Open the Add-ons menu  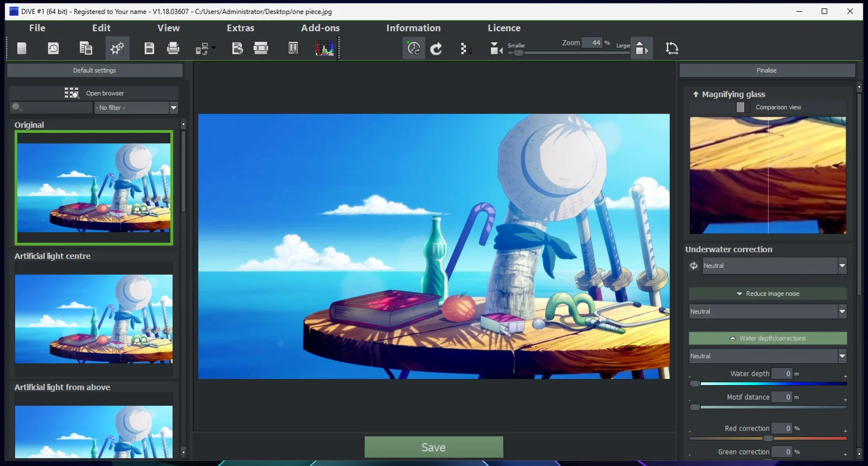point(320,28)
